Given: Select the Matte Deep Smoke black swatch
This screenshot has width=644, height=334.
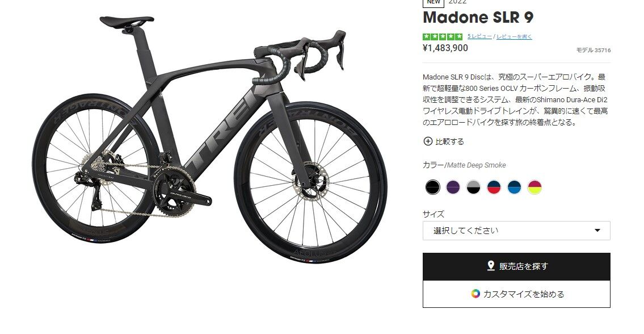Looking at the screenshot, I should (x=432, y=187).
